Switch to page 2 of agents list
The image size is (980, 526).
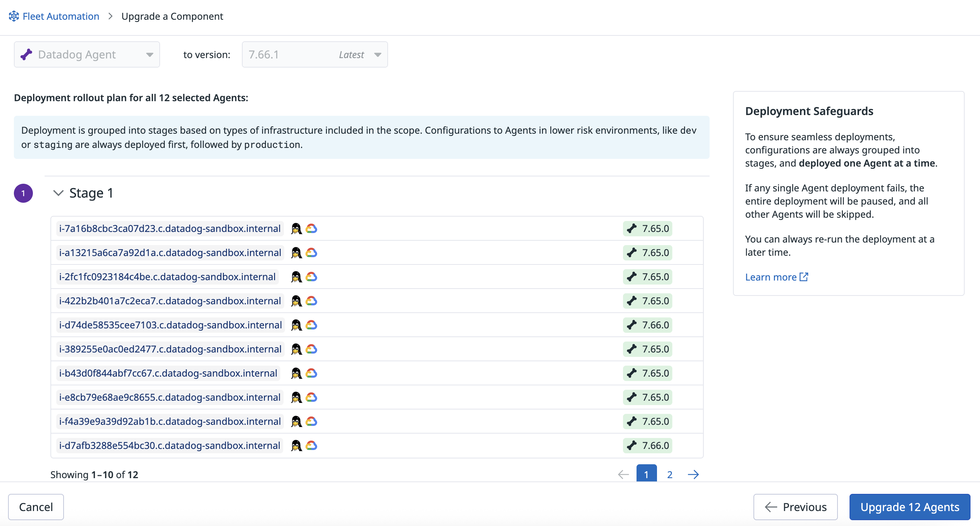669,474
